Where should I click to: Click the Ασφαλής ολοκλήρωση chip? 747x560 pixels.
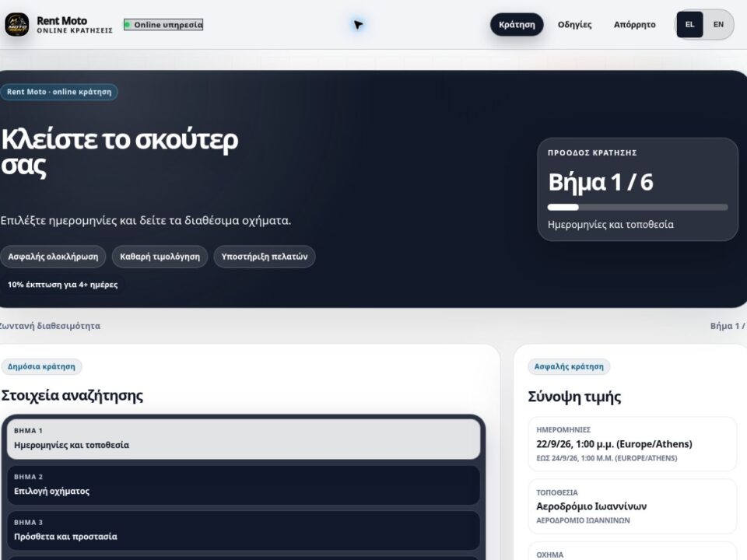[x=53, y=257]
